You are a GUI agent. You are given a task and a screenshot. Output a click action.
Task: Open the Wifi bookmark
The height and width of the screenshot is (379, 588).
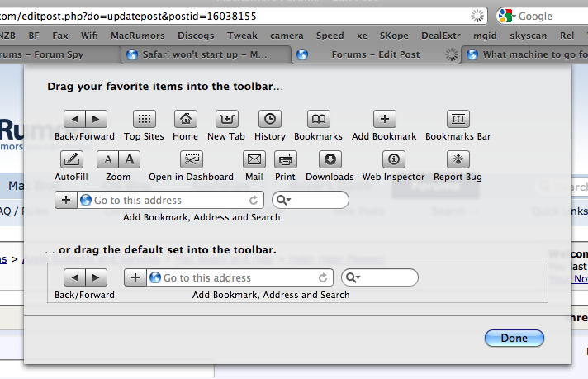89,36
